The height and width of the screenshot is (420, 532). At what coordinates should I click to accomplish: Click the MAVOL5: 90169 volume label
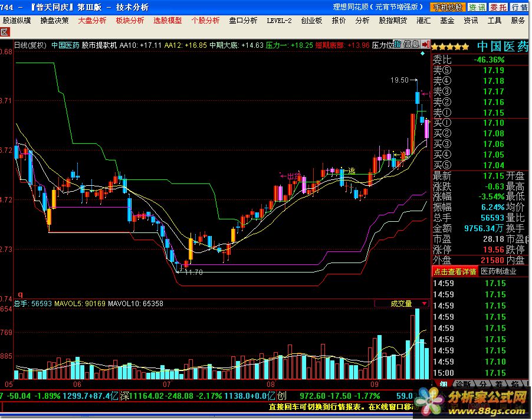point(80,304)
